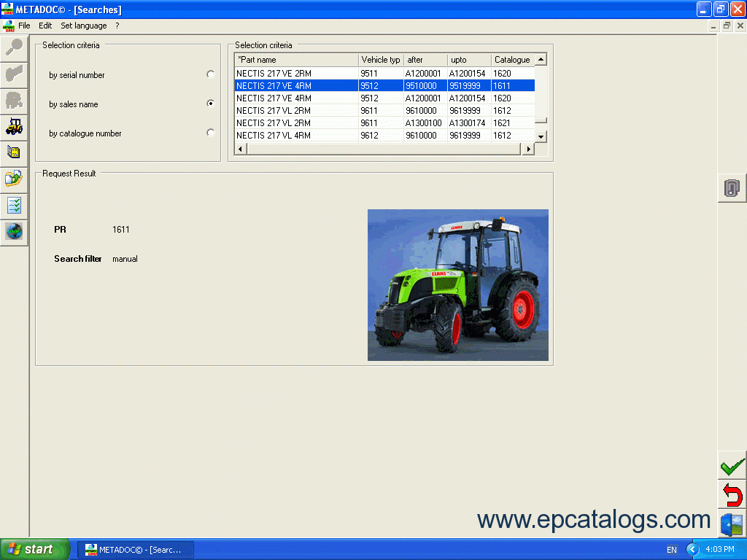The width and height of the screenshot is (747, 560).
Task: Click the list's scroll up arrow
Action: click(x=541, y=60)
